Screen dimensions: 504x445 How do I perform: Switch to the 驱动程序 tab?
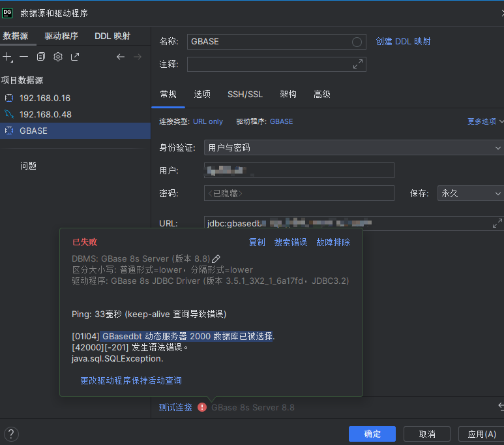coord(61,36)
